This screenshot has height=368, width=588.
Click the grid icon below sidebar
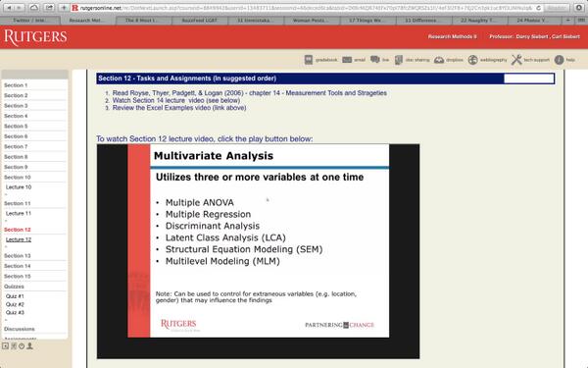tap(14, 346)
